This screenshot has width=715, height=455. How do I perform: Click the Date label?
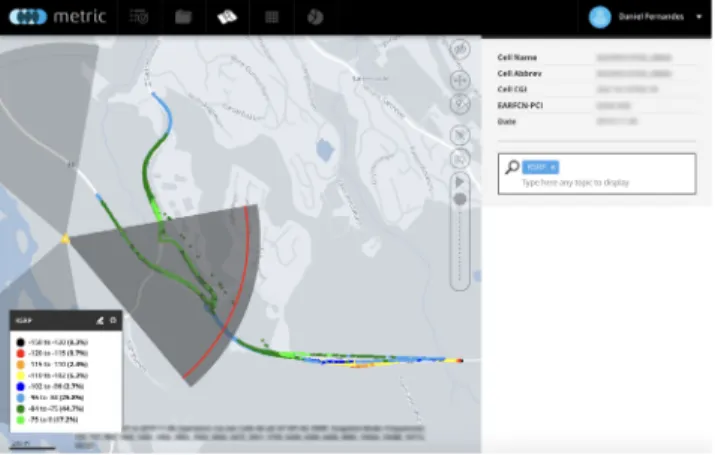pos(507,121)
